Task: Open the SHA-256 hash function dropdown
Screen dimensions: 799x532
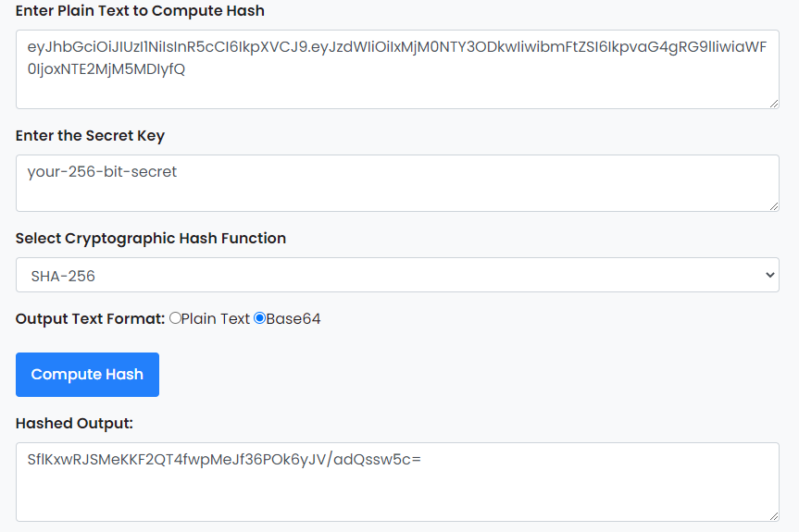Action: tap(396, 276)
